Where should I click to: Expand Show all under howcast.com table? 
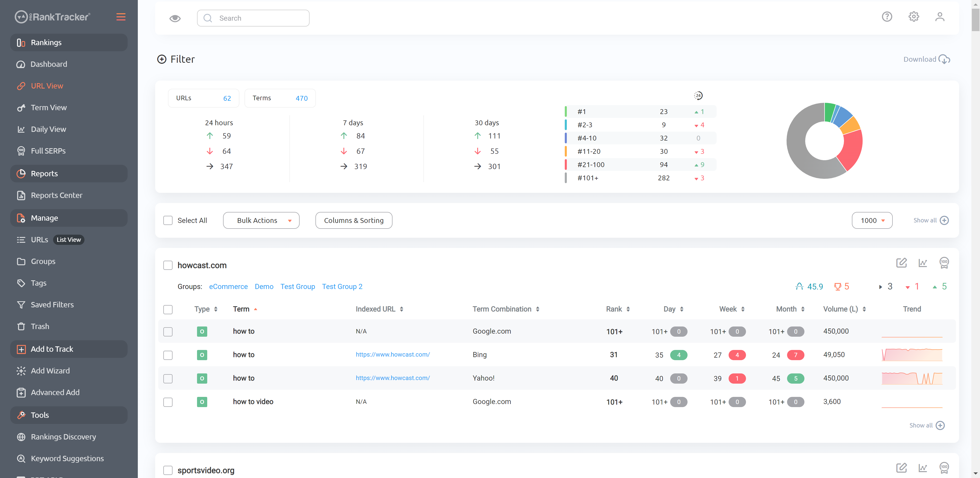click(927, 425)
